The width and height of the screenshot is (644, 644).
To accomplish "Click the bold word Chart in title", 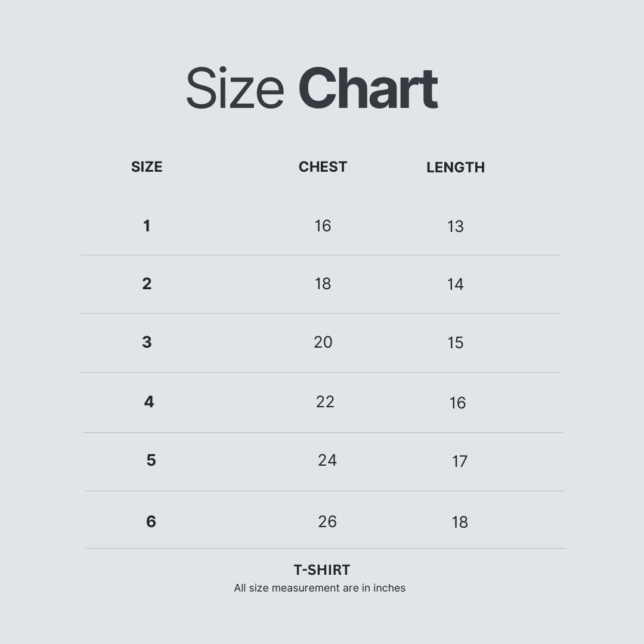I will (x=368, y=89).
